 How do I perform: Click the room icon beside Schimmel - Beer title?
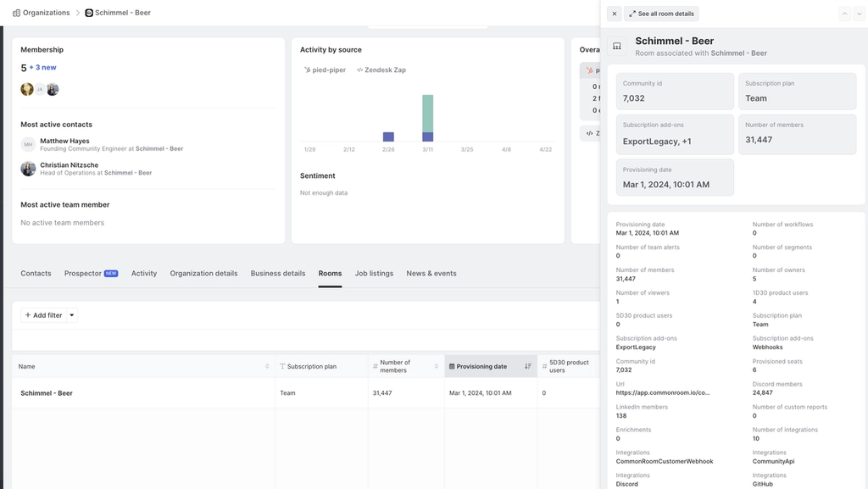click(617, 47)
